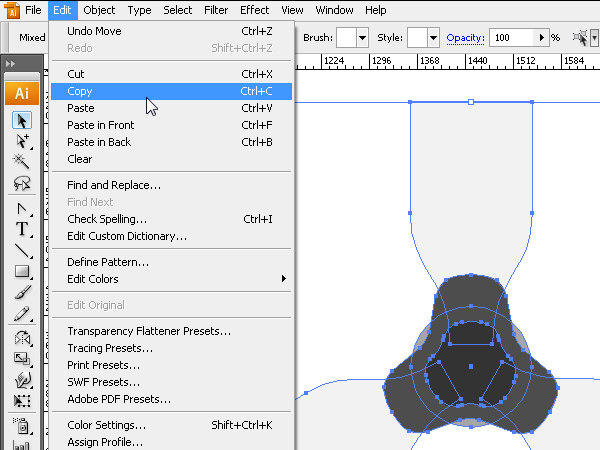
Task: Activate the Type tool
Action: 22,230
